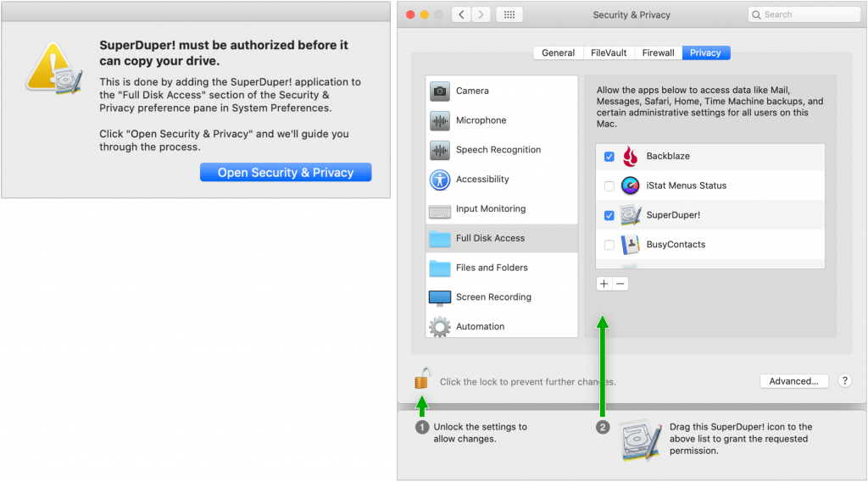Viewport: 868px width, 482px height.
Task: Choose Accessibility in the sidebar
Action: (502, 180)
